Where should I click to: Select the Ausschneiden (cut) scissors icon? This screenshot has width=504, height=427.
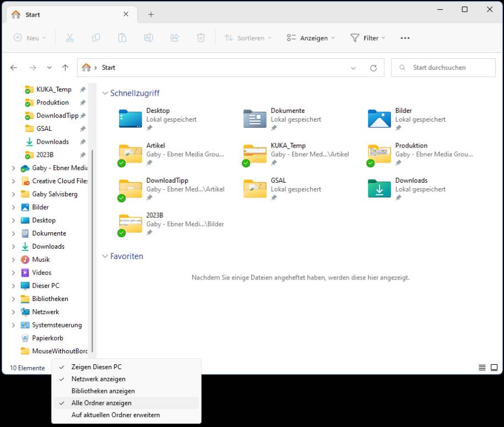(69, 38)
